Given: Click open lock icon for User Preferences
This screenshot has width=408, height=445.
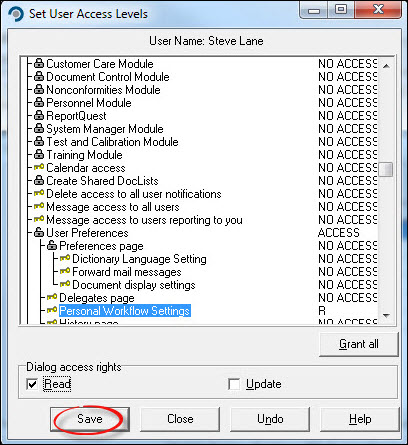Looking at the screenshot, I should coord(39,232).
